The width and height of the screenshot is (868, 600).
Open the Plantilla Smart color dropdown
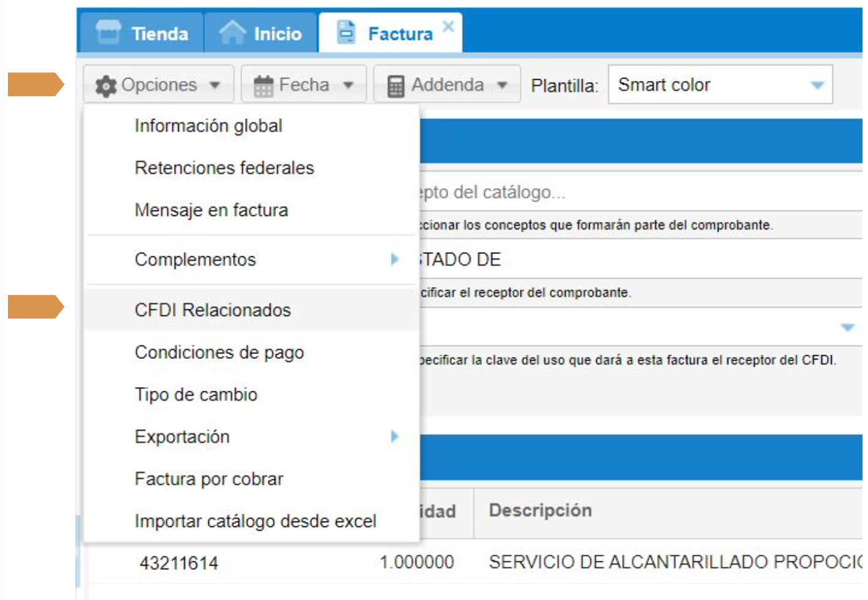click(x=817, y=85)
